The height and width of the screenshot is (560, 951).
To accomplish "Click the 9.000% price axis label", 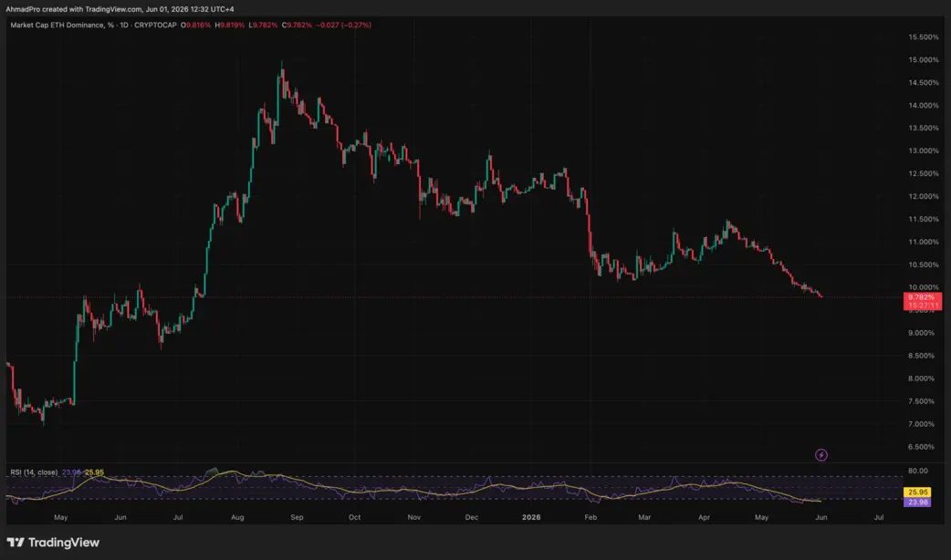I will point(923,333).
